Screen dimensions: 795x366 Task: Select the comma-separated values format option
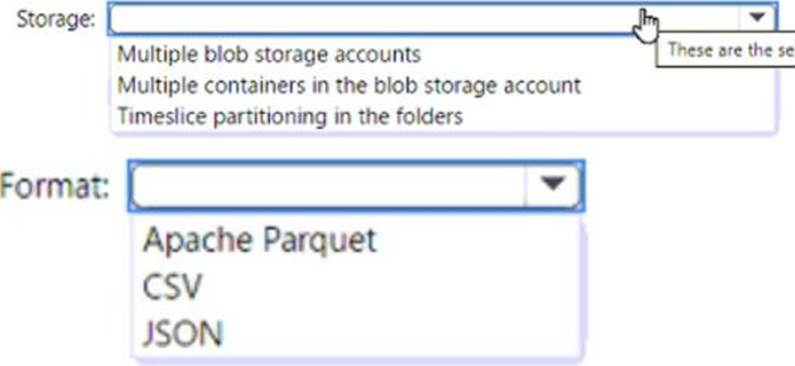[x=172, y=287]
